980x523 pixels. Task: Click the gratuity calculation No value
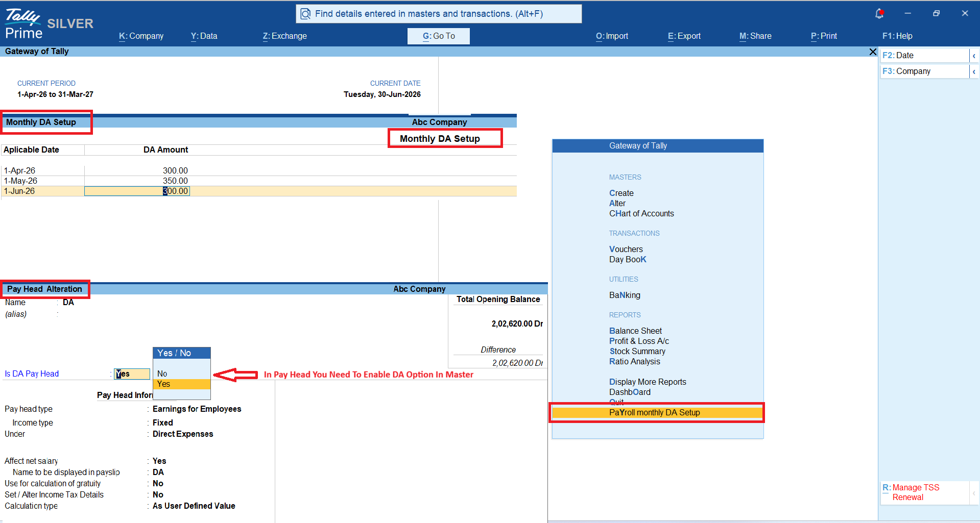click(x=158, y=484)
